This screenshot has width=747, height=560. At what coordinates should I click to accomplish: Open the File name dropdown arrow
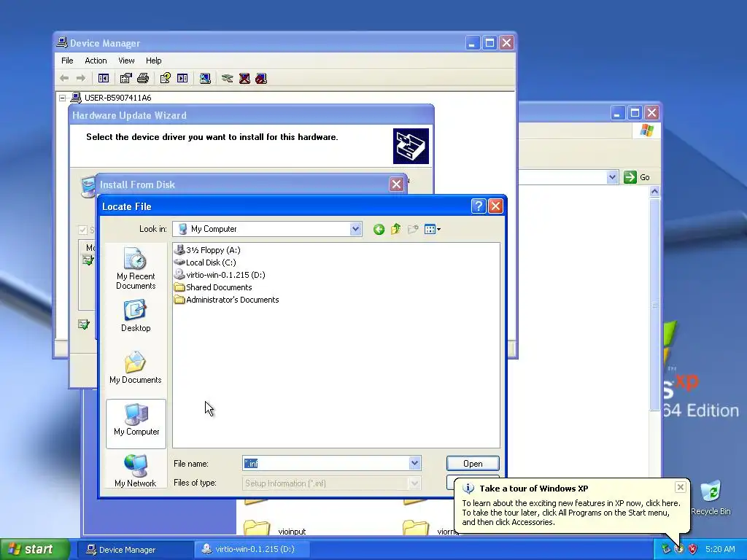click(414, 463)
